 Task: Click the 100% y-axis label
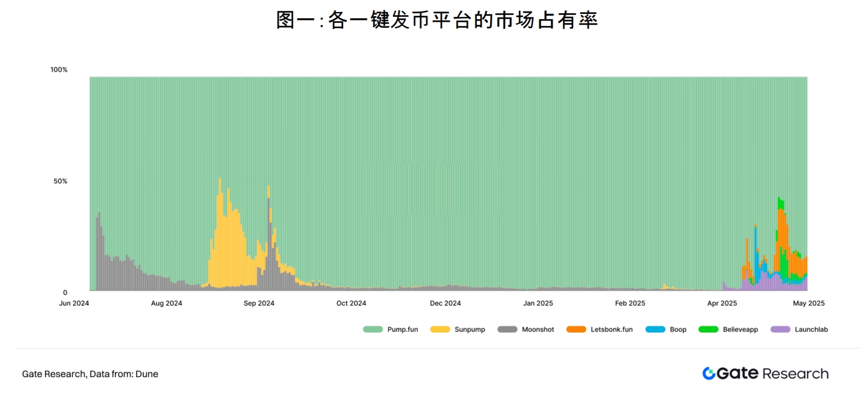59,70
